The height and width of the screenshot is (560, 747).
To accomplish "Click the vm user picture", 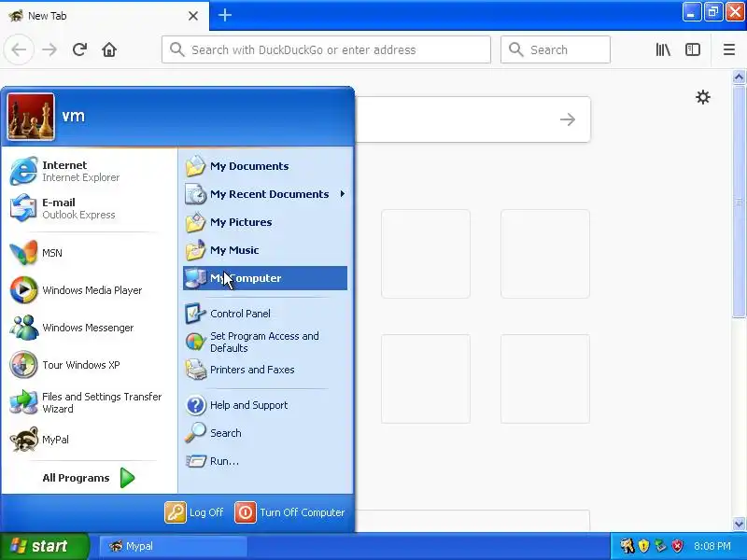I will click(x=31, y=117).
